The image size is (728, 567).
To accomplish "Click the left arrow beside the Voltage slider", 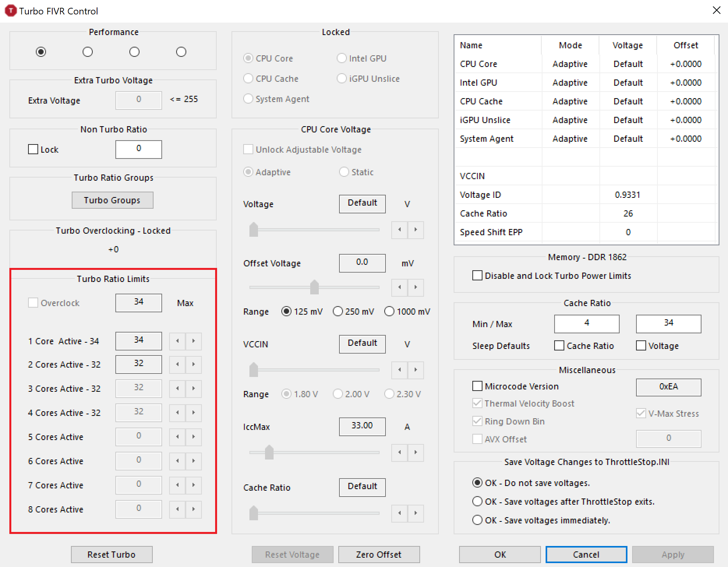I will (x=399, y=230).
